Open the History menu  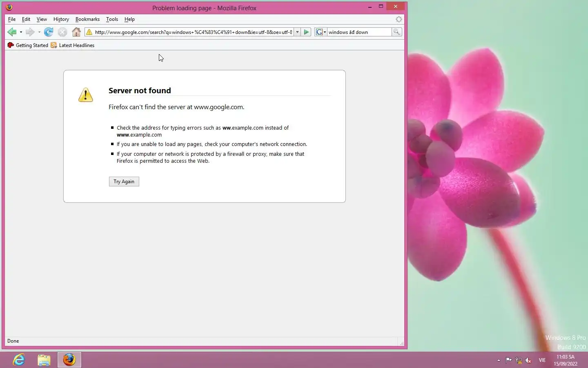[61, 19]
